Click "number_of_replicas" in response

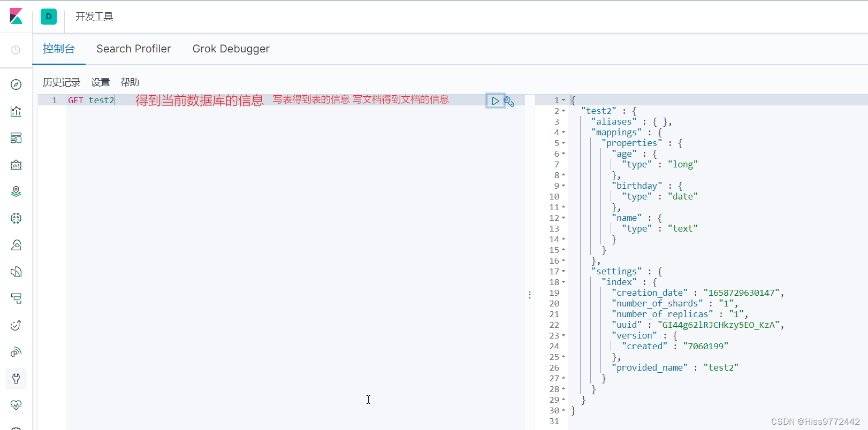pyautogui.click(x=663, y=314)
